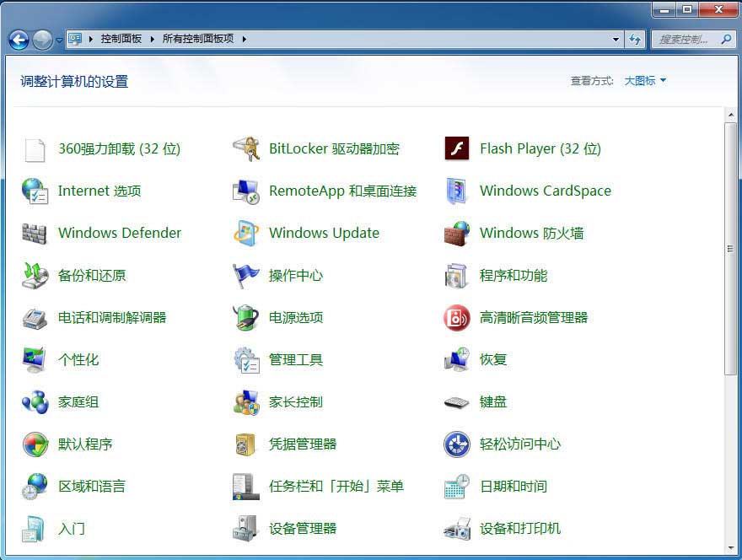This screenshot has width=742, height=560.
Task: Click the 电源选项 battery icon
Action: pyautogui.click(x=246, y=317)
